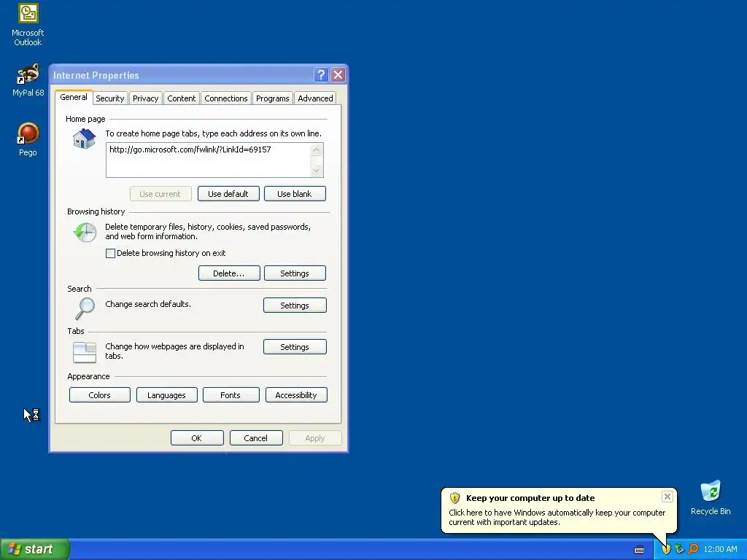The height and width of the screenshot is (560, 747).
Task: Click the network connection tray icon
Action: tap(679, 549)
